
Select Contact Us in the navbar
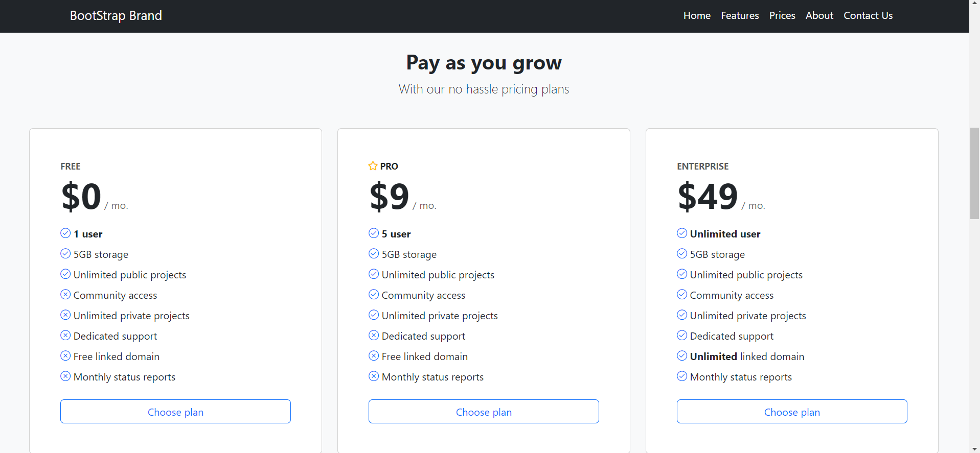(868, 16)
